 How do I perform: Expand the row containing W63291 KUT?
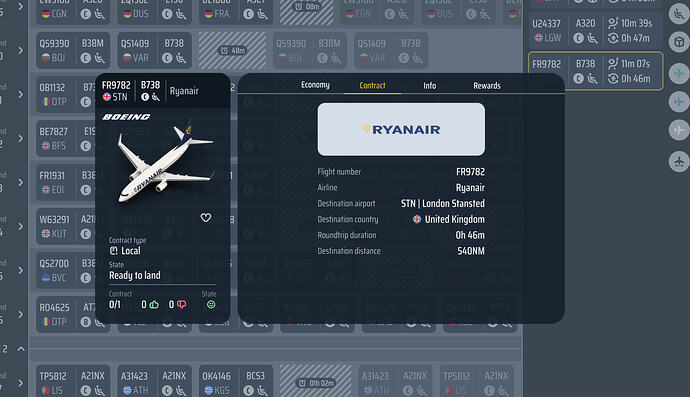coord(20,227)
